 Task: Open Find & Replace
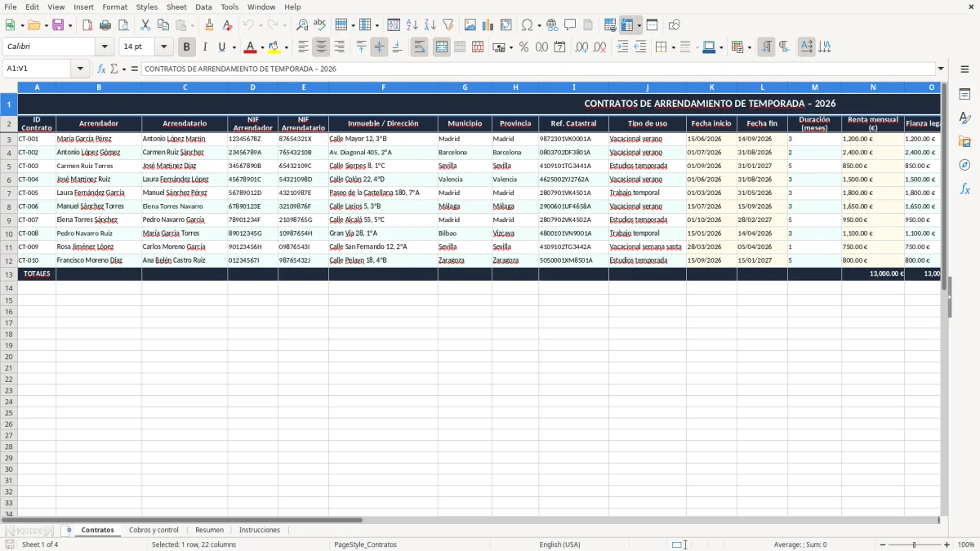pos(302,25)
